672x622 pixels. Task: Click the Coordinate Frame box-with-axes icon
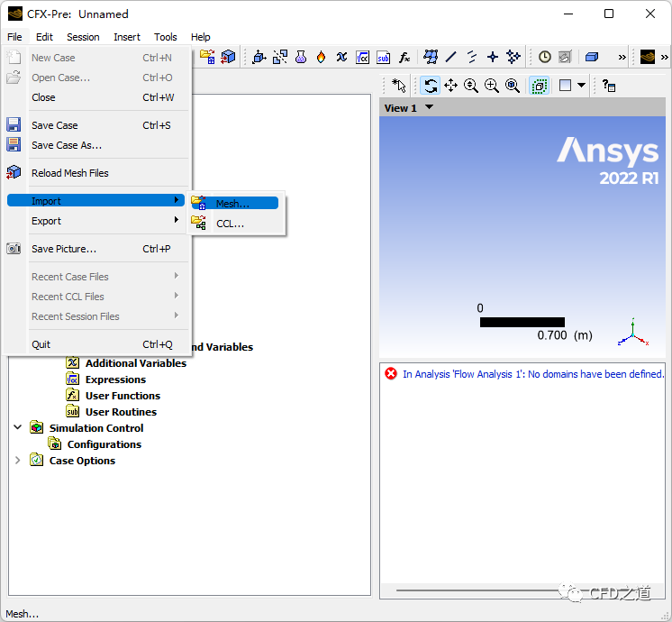click(x=259, y=57)
